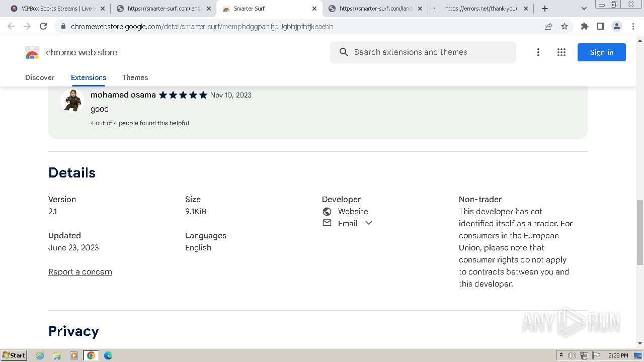Switch to first smarter-surf.com landing tab
The height and width of the screenshot is (362, 644).
[x=164, y=9]
